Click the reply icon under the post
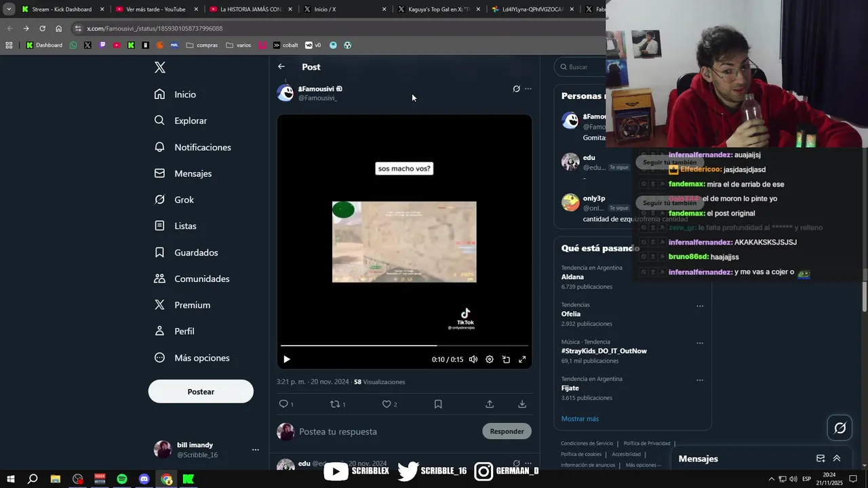 click(x=283, y=404)
